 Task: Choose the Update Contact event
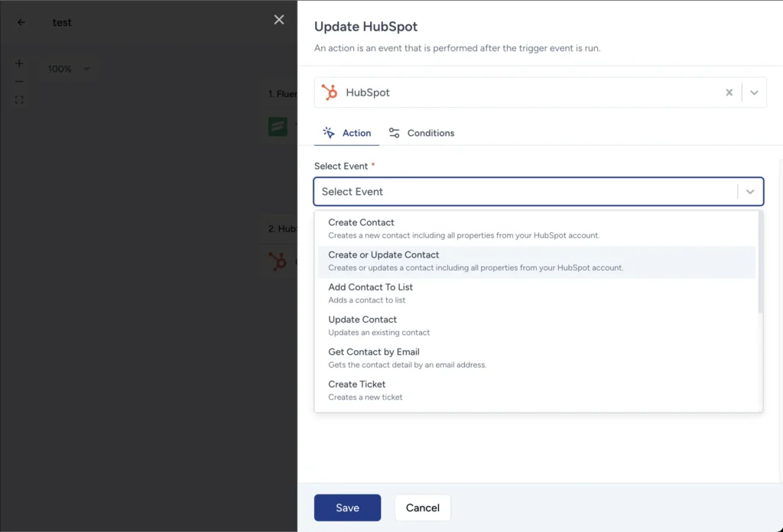pyautogui.click(x=536, y=326)
